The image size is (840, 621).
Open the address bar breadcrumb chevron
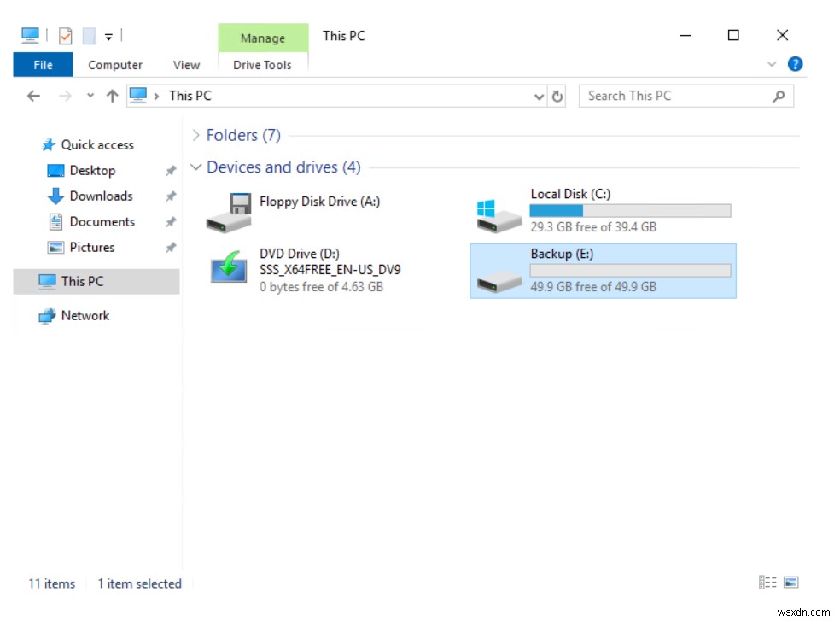[156, 96]
